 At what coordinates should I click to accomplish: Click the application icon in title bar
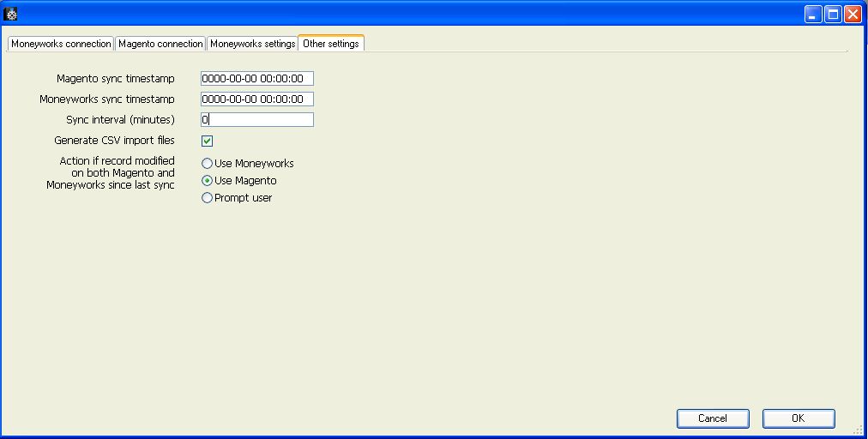[10, 14]
